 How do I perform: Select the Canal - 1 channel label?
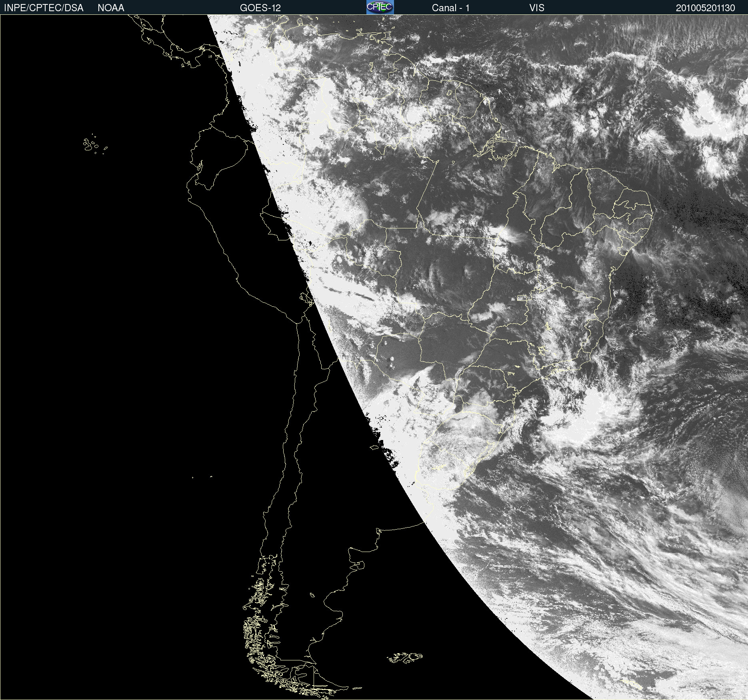[x=451, y=8]
